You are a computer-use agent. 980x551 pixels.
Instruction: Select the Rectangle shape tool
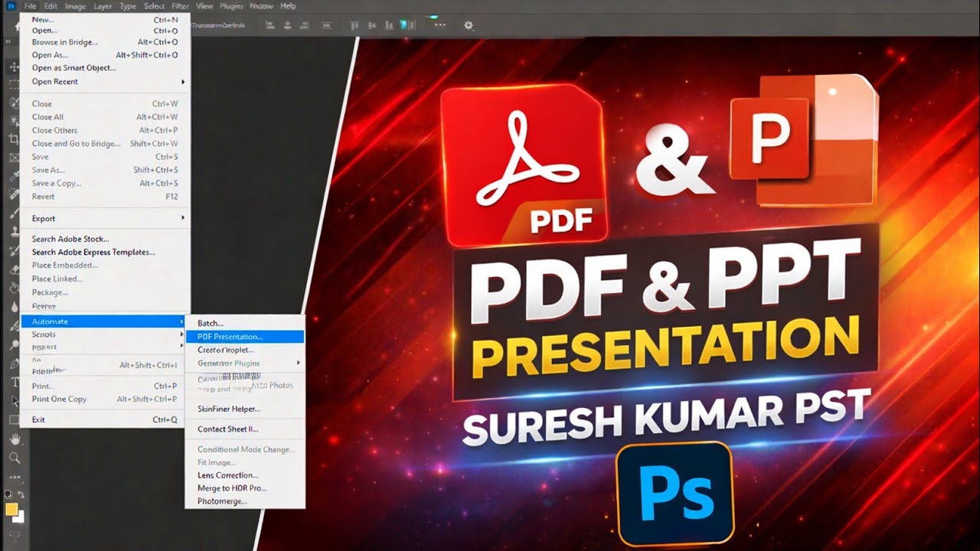click(x=15, y=419)
